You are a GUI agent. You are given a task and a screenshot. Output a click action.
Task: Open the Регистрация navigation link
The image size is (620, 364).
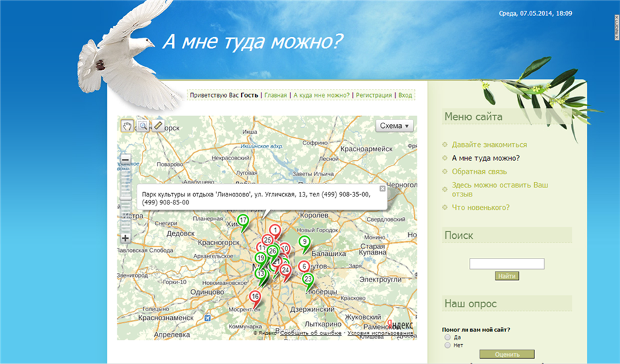click(x=374, y=96)
